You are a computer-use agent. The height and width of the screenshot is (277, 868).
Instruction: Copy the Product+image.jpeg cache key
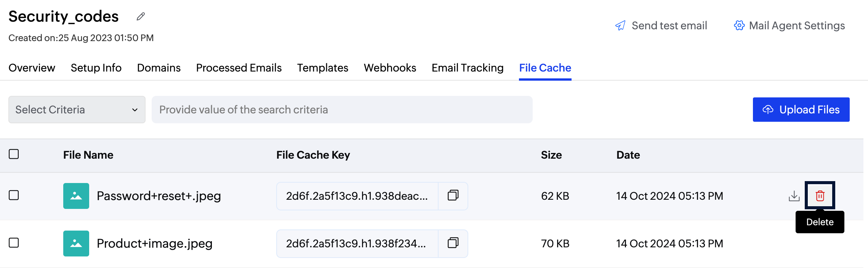[x=453, y=243]
